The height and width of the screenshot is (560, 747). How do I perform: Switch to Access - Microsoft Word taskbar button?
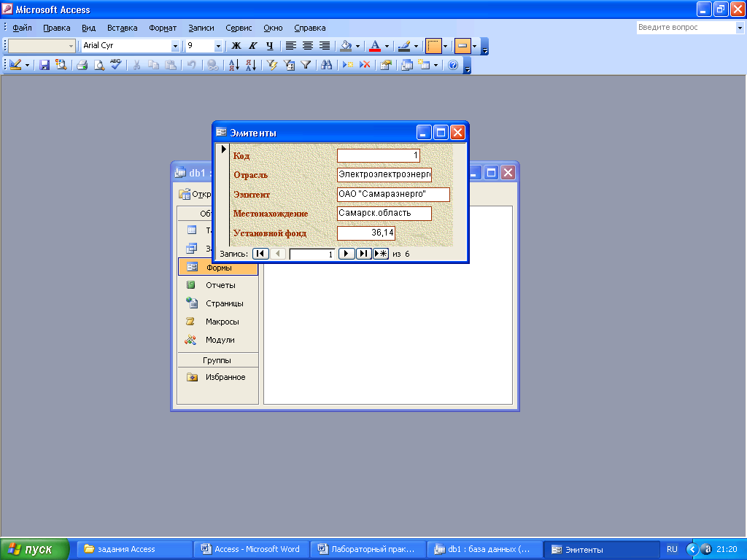point(251,549)
